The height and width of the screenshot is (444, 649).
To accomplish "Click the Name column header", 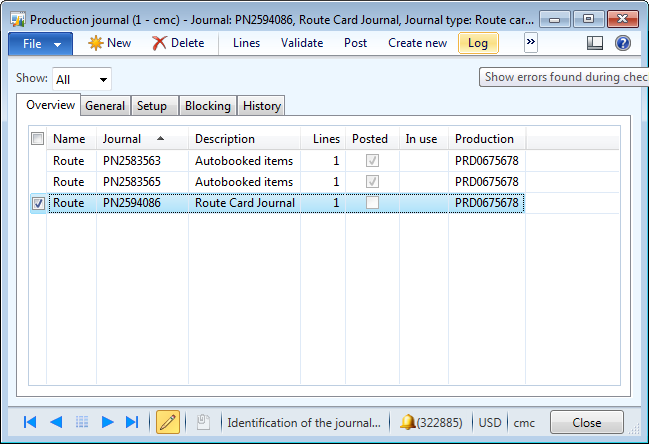I will (71, 139).
